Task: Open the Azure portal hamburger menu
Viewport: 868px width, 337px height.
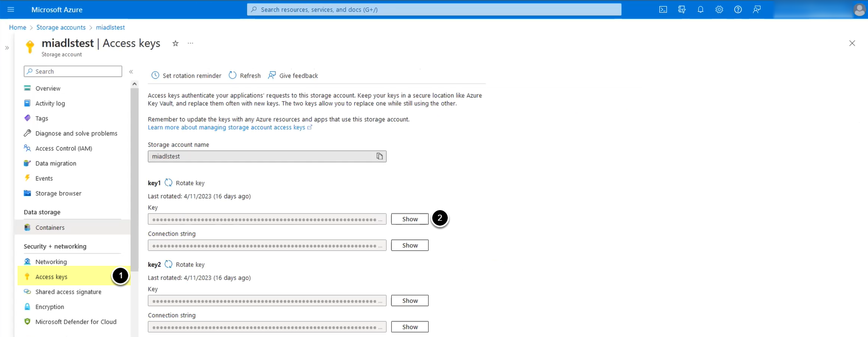Action: click(x=11, y=10)
